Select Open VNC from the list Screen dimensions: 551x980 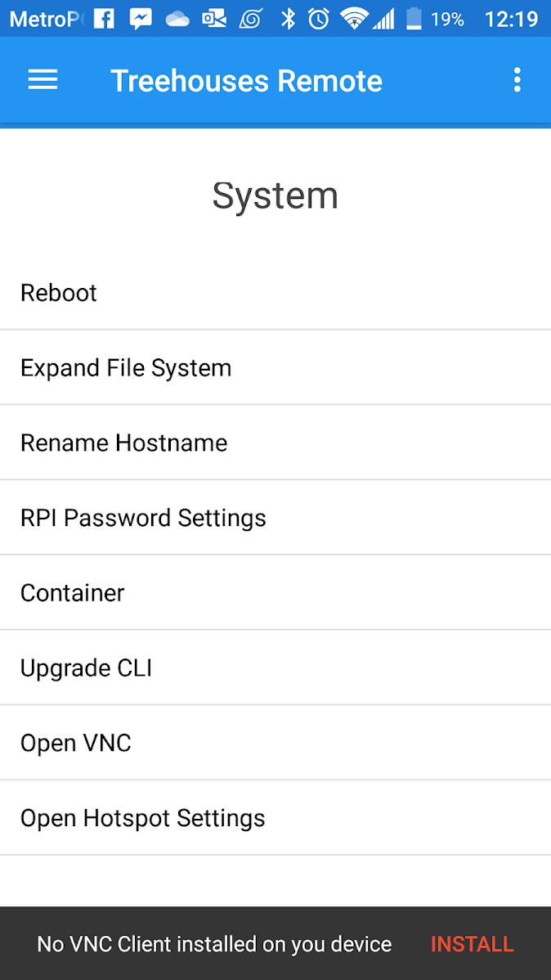(x=275, y=743)
